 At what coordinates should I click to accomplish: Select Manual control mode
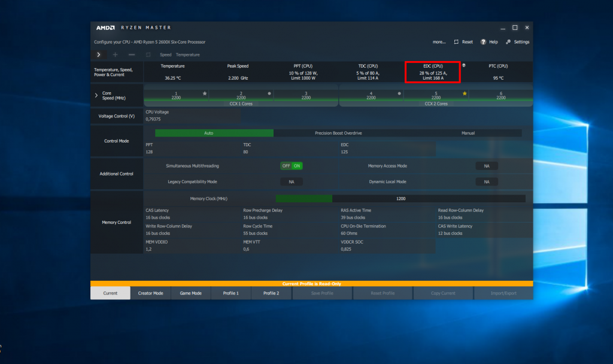[x=468, y=133]
